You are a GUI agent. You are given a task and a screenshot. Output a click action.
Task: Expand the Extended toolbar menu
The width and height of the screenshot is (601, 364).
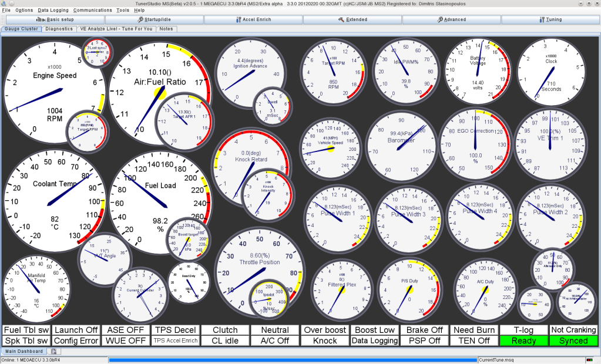pos(352,19)
